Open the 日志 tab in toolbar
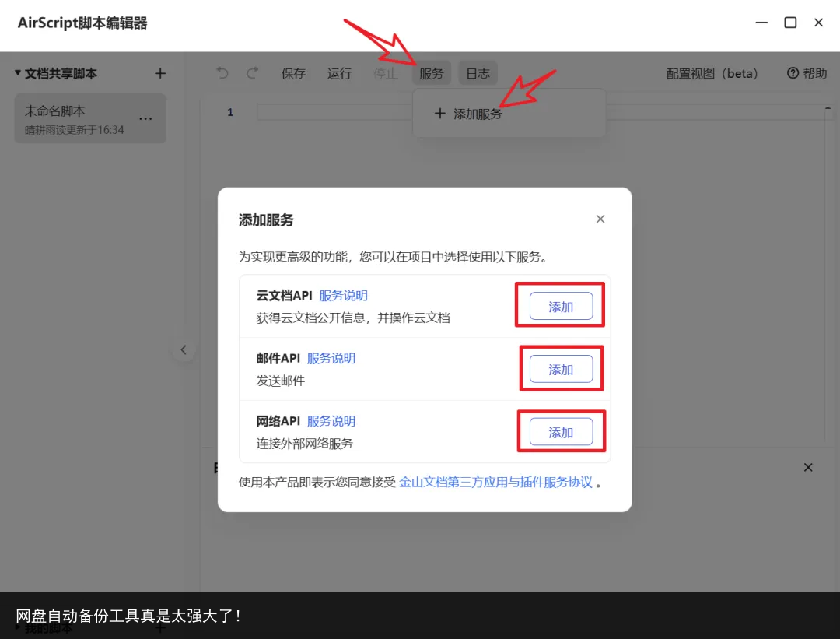This screenshot has width=840, height=639. point(478,73)
